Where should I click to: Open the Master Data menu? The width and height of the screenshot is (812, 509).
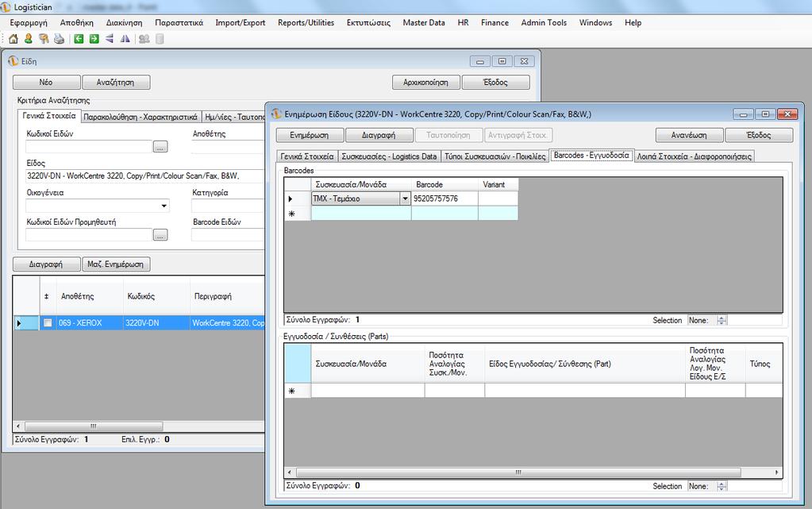click(424, 23)
